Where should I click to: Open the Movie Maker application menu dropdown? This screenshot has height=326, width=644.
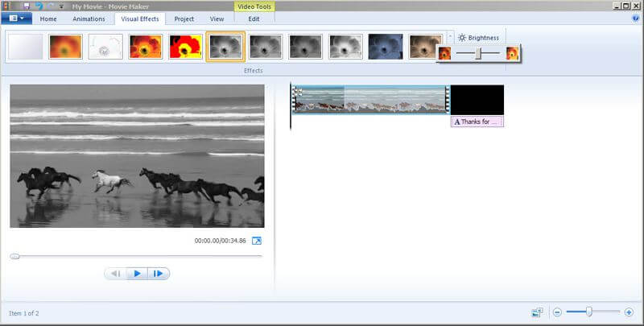pos(17,19)
